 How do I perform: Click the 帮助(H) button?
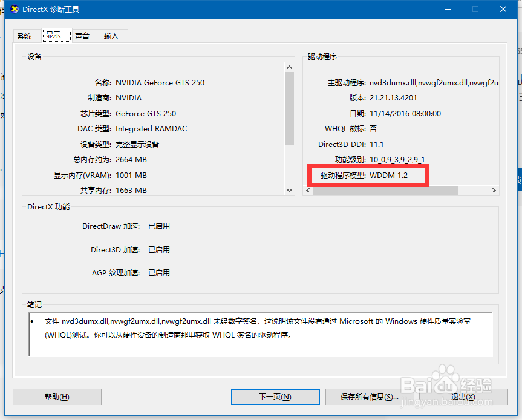click(57, 396)
